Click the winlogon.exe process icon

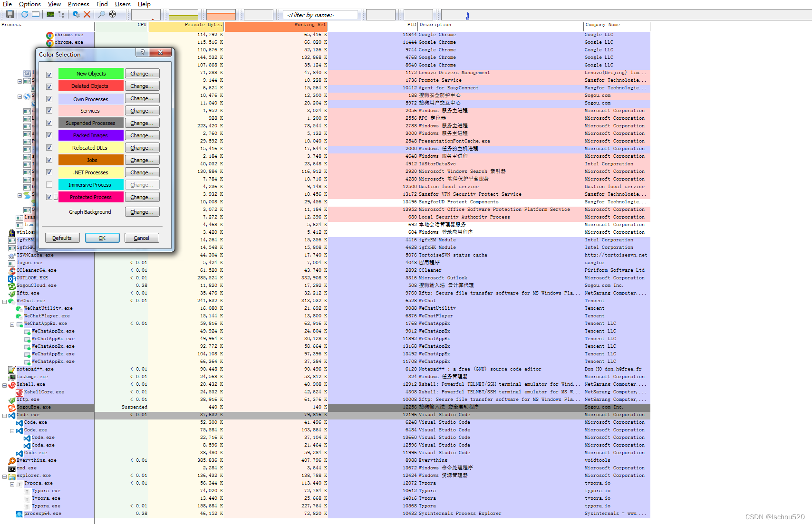[x=12, y=232]
